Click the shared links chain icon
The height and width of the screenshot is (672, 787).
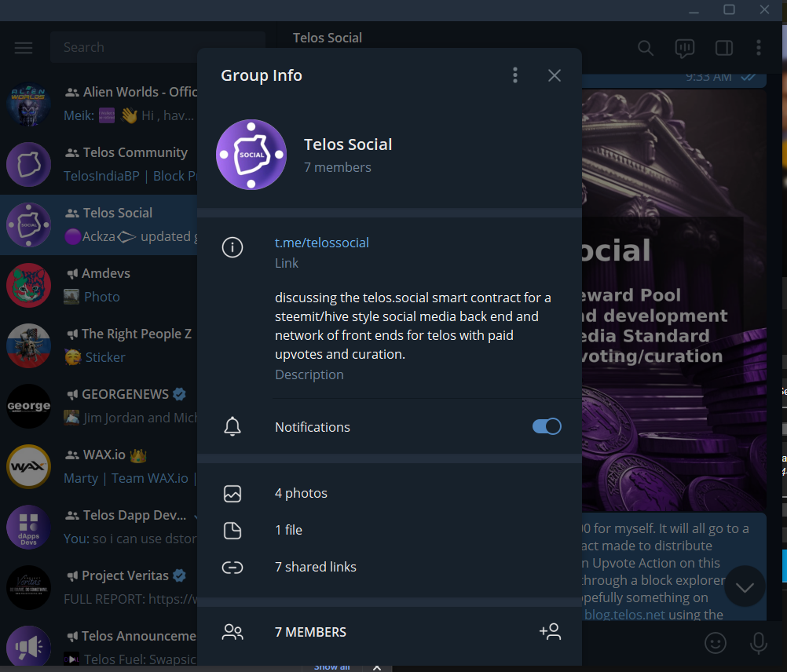(232, 567)
